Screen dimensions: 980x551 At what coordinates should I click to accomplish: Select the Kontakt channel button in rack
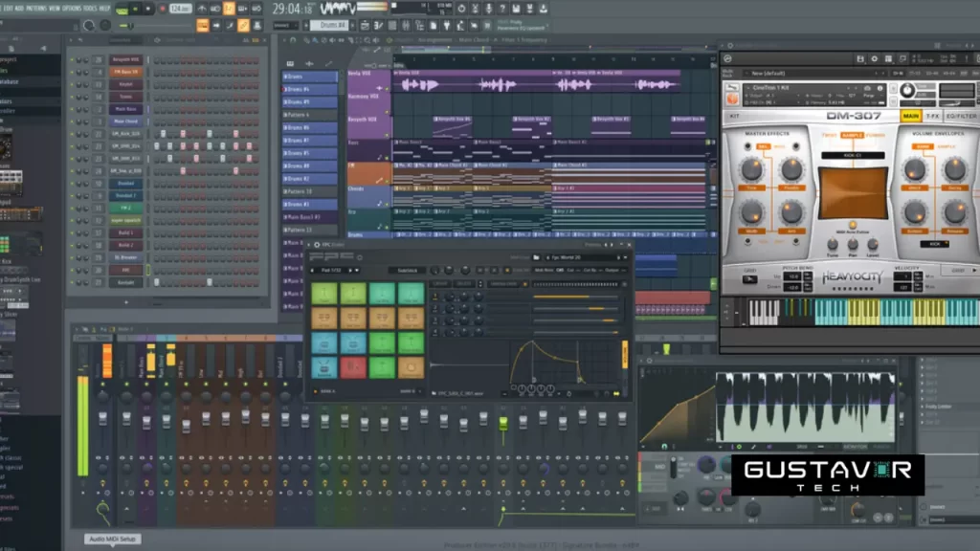pos(125,282)
